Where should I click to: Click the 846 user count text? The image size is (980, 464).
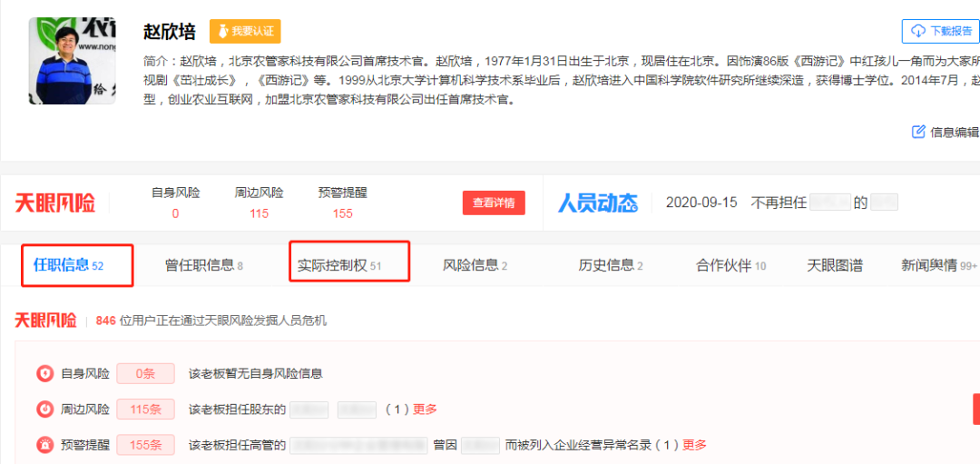point(105,321)
